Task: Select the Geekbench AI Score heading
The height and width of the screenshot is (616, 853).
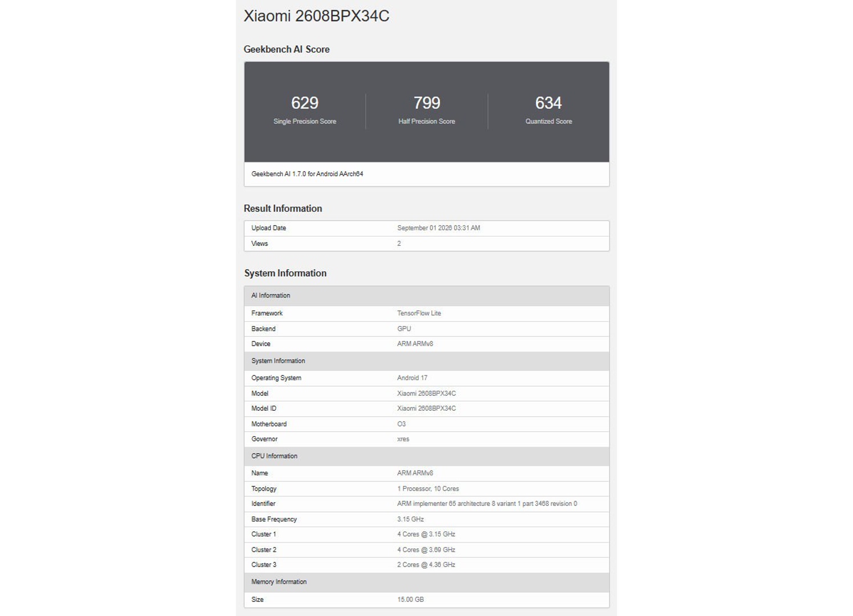Action: (x=286, y=50)
